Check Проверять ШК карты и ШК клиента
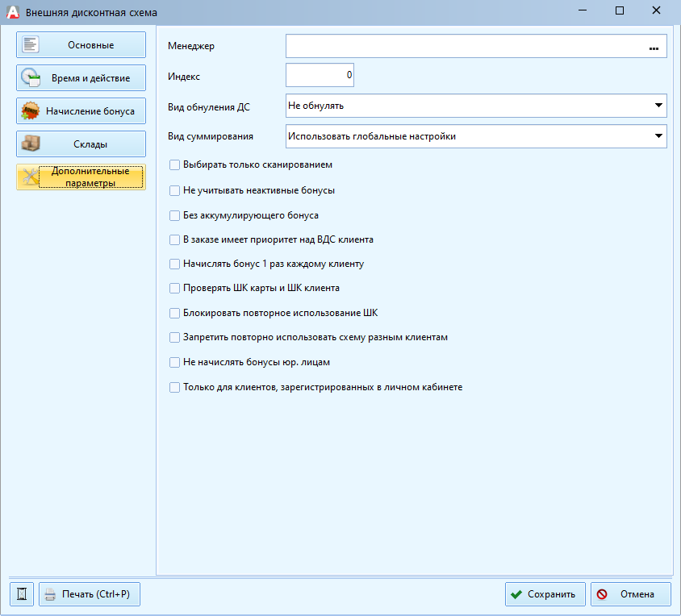 pyautogui.click(x=174, y=289)
